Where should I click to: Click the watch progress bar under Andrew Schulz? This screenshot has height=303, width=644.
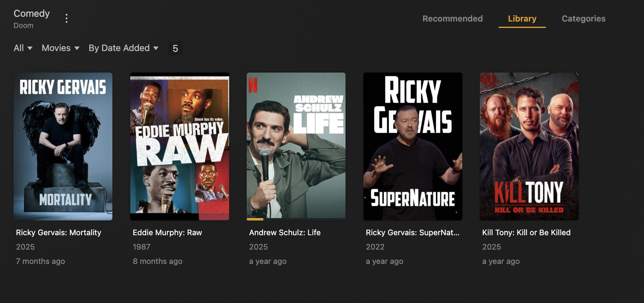[296, 219]
